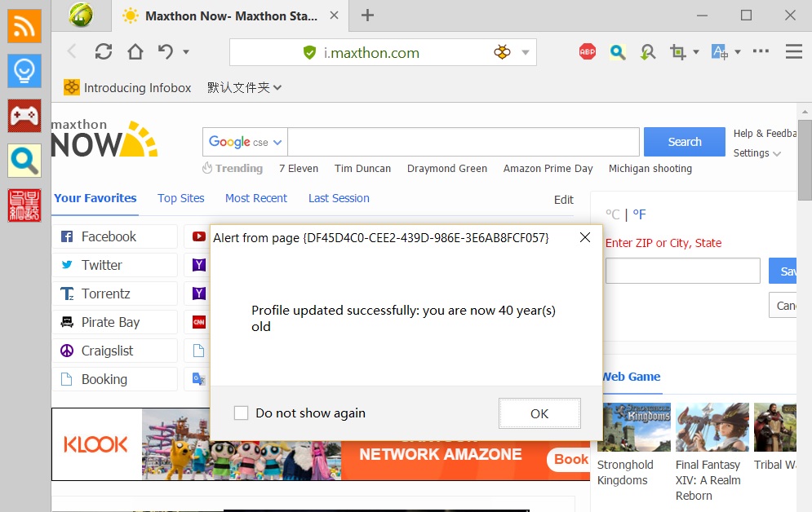Viewport: 812px width, 512px height.
Task: Open Introducing Infobox bookmark
Action: tap(127, 87)
